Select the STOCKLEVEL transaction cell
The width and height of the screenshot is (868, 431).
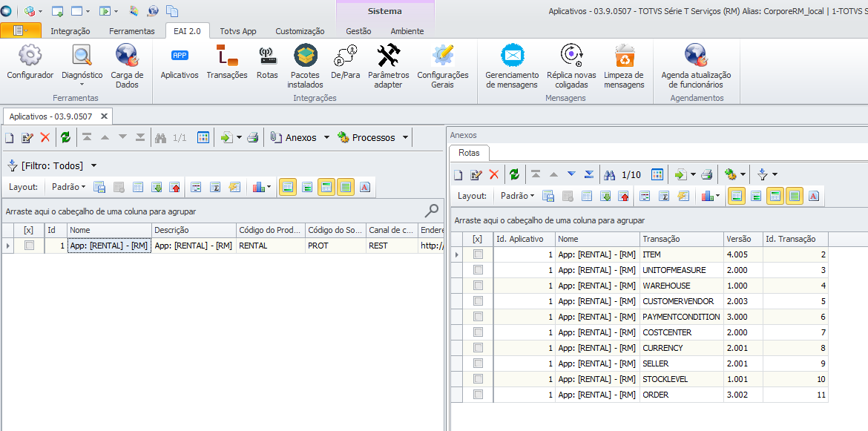point(681,379)
